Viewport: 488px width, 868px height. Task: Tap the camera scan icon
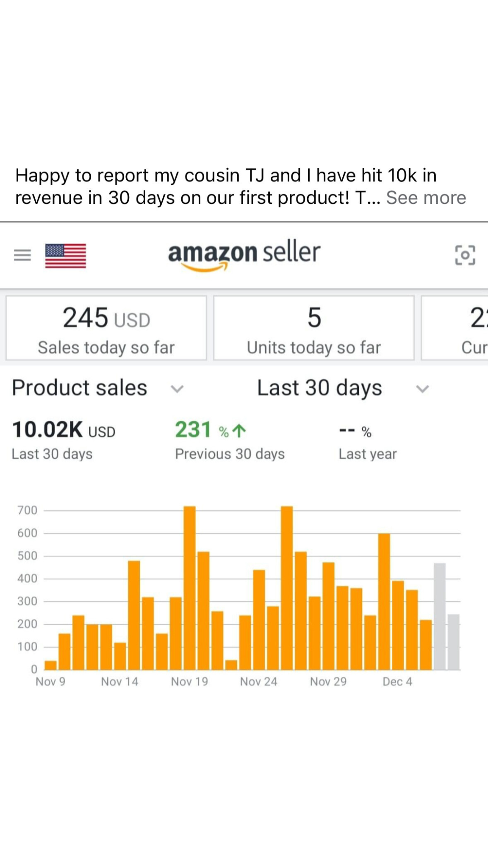tap(465, 255)
